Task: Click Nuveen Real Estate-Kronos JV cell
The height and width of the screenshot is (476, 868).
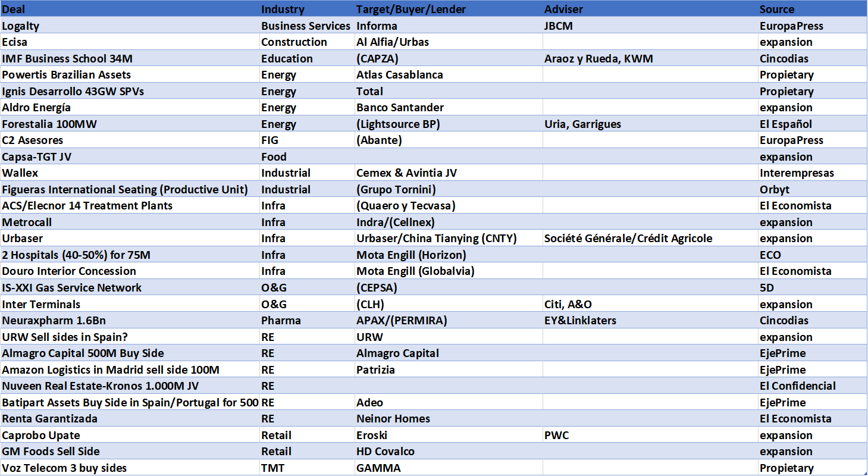Action: 130,386
